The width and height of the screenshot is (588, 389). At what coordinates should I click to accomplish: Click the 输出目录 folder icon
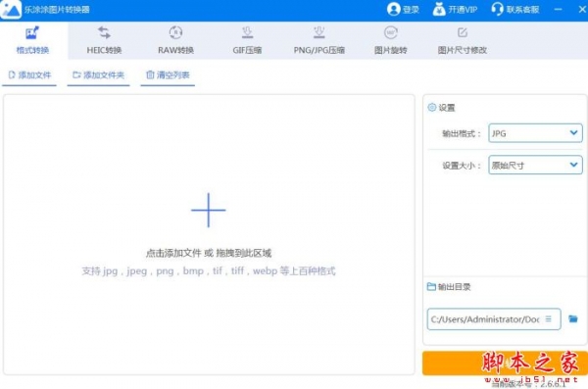pos(431,286)
